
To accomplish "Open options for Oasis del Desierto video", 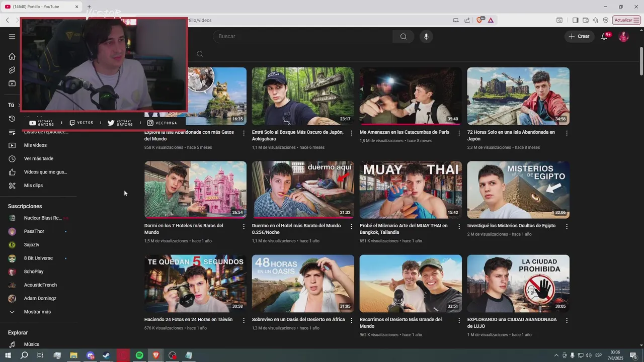I will click(x=351, y=320).
